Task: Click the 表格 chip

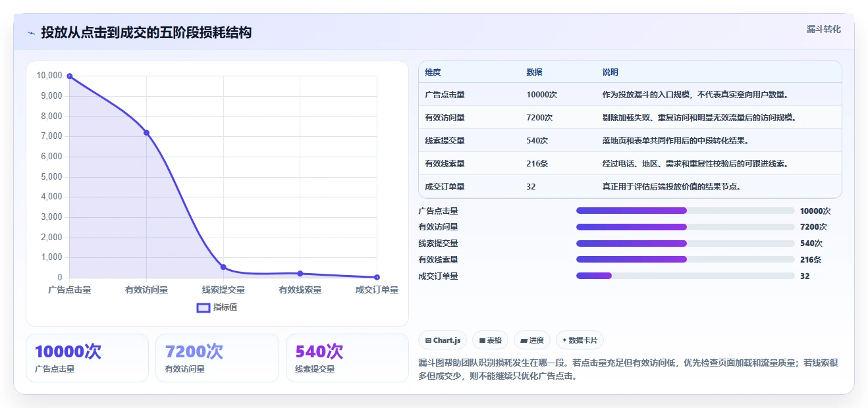Action: (x=490, y=340)
